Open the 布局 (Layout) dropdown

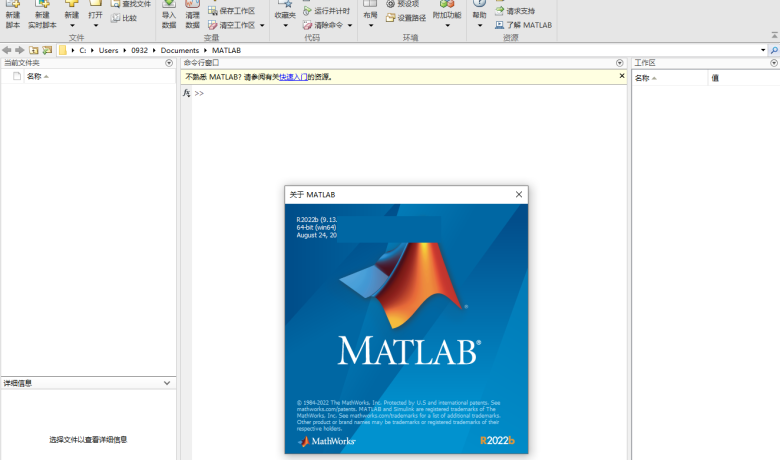click(370, 26)
